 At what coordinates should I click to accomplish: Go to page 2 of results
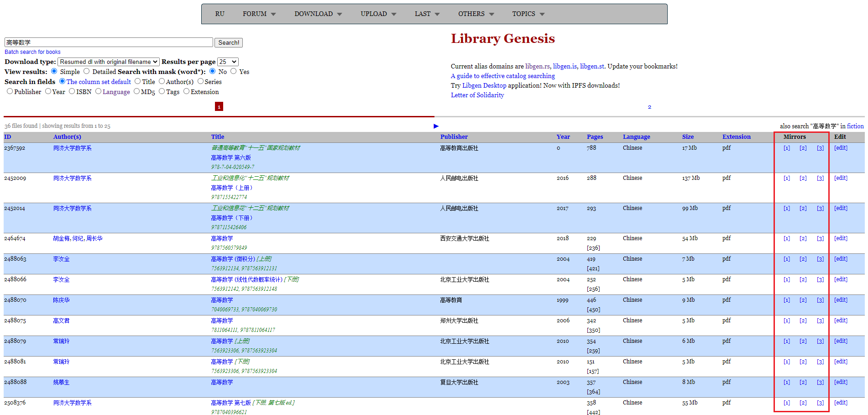point(649,107)
